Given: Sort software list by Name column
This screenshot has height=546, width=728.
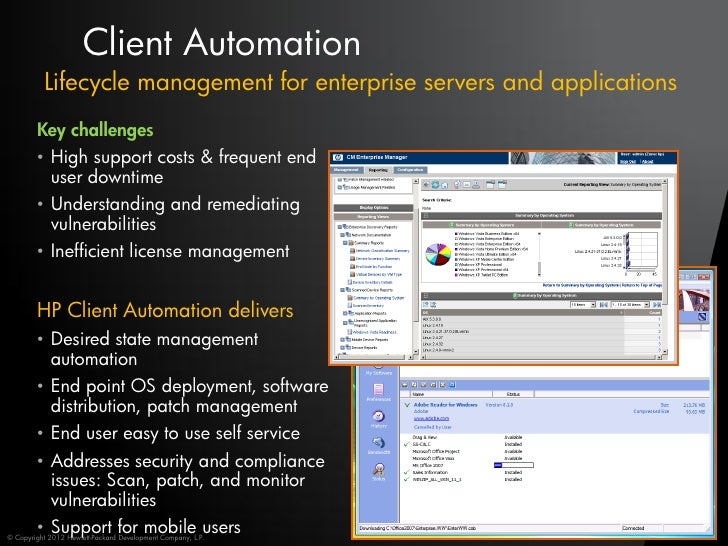Looking at the screenshot, I should pos(450,394).
